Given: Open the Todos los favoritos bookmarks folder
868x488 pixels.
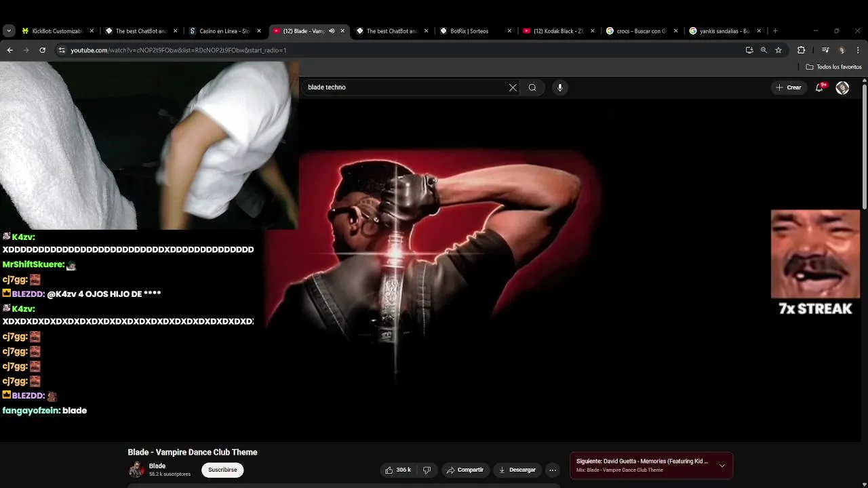Looking at the screenshot, I should [x=833, y=67].
